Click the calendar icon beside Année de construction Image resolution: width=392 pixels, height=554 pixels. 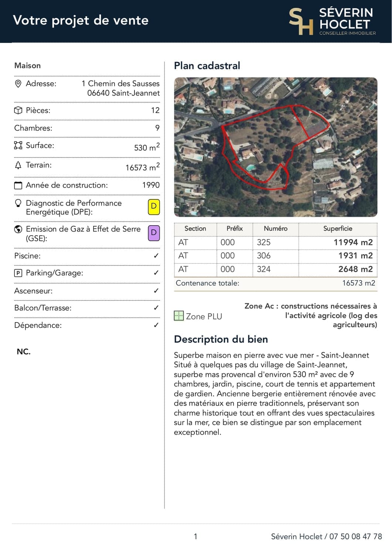click(18, 185)
